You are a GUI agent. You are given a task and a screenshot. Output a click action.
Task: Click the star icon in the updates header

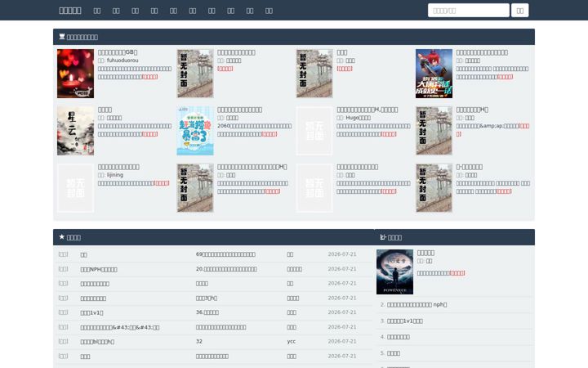[62, 237]
